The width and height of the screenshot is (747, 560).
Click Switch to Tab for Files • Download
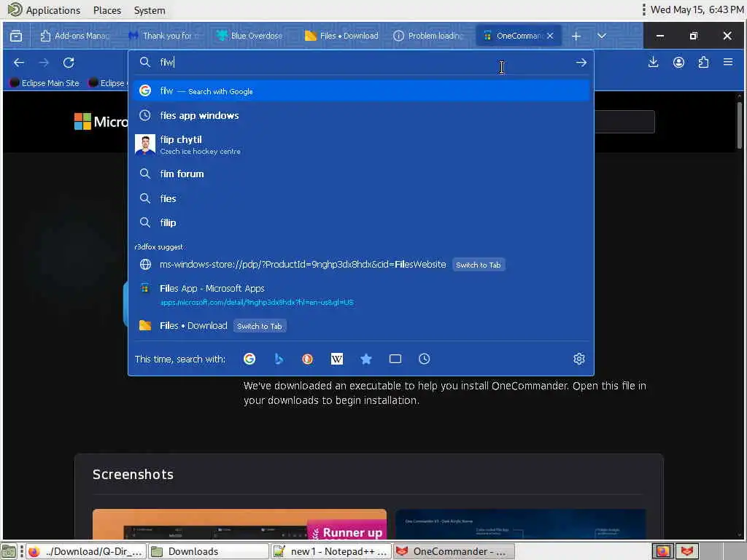(x=259, y=326)
